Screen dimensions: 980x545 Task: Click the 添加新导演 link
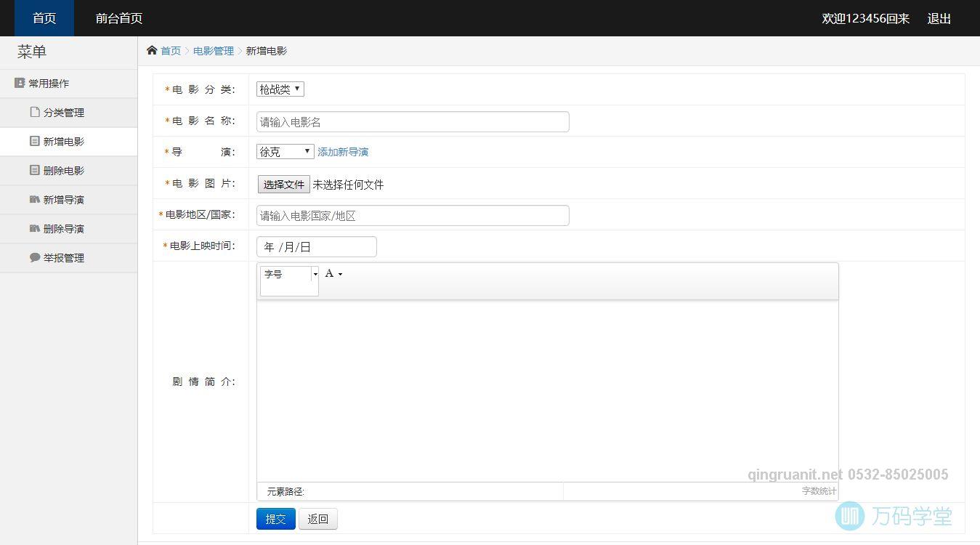[x=343, y=151]
